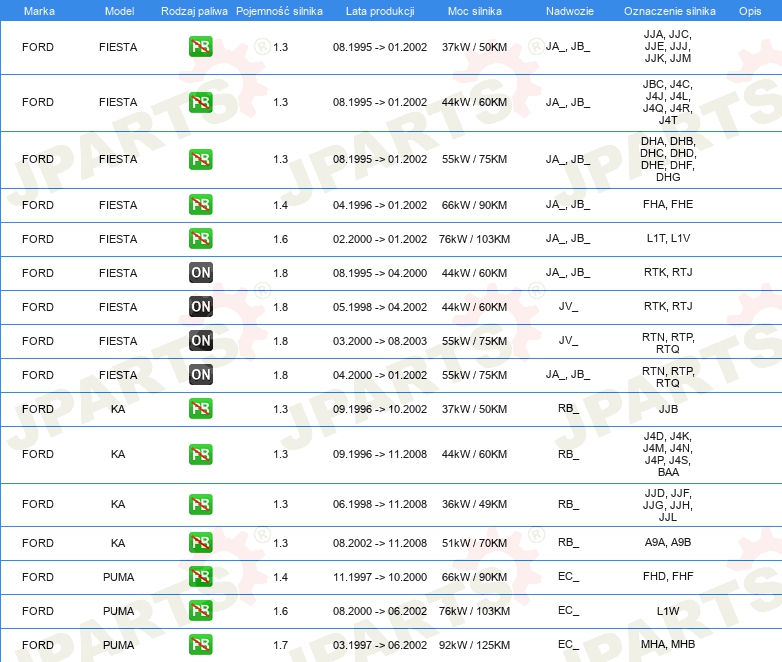782x662 pixels.
Task: Click the JJB engine code
Action: point(668,409)
